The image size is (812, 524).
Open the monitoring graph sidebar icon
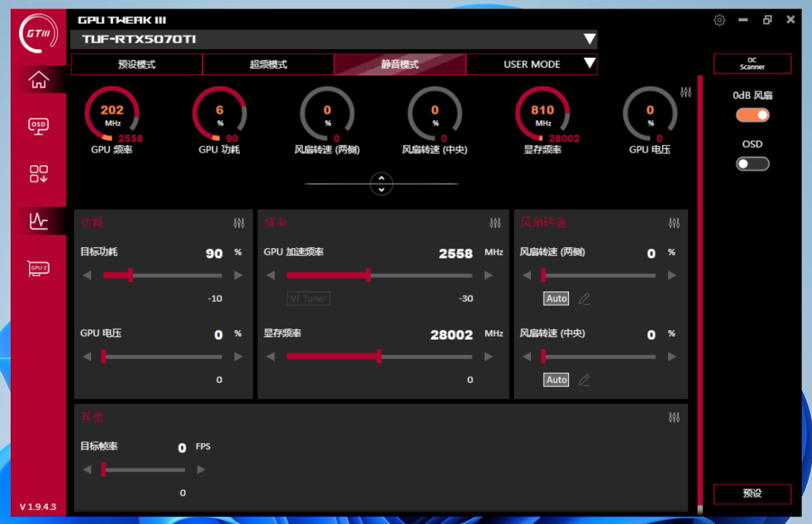coord(39,221)
